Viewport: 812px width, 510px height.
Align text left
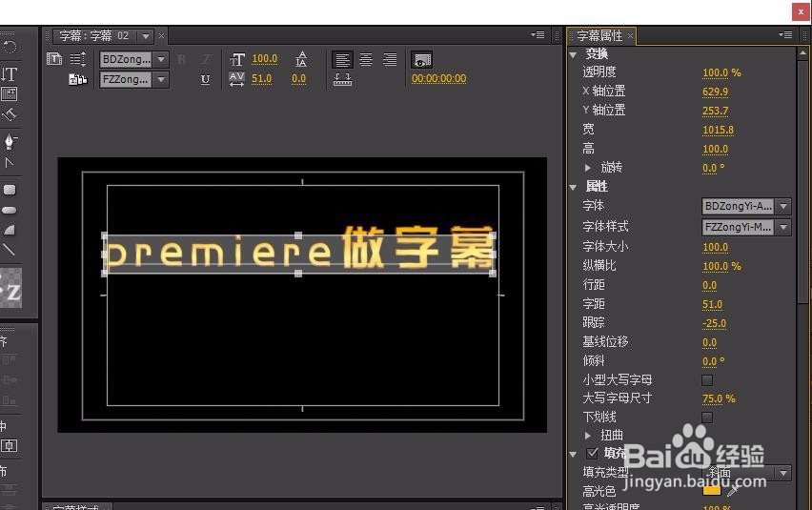click(x=342, y=59)
